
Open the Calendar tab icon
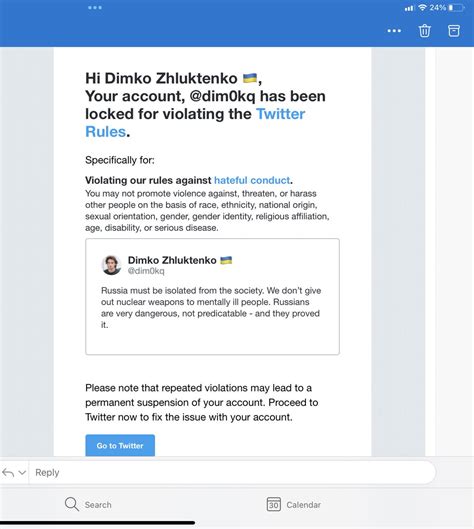coord(273,504)
